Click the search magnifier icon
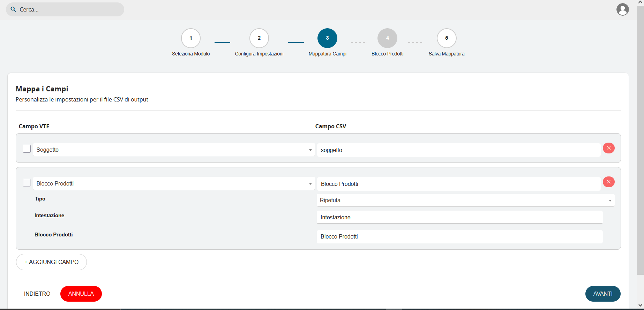The height and width of the screenshot is (310, 644). point(13,9)
